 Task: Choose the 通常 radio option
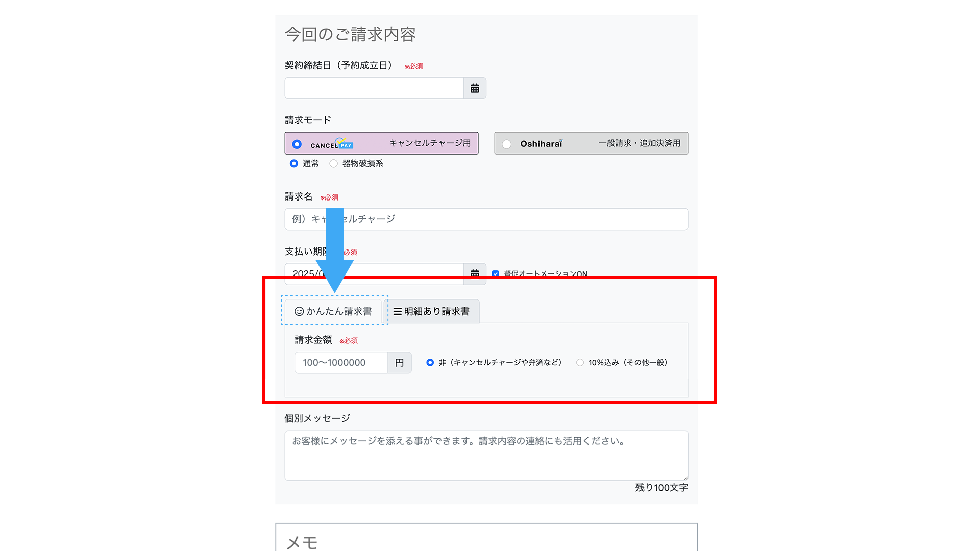pos(294,163)
